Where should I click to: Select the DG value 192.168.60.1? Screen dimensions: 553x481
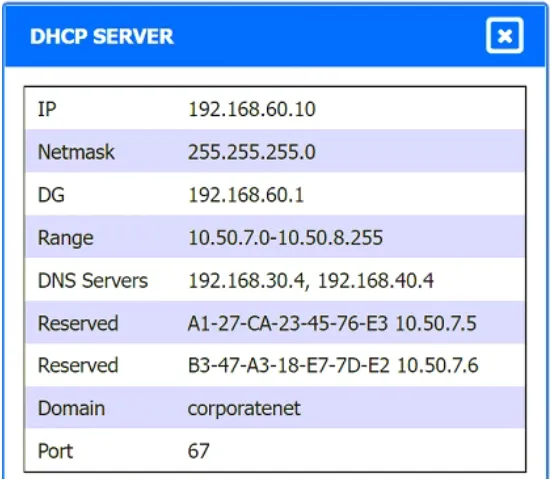point(246,195)
